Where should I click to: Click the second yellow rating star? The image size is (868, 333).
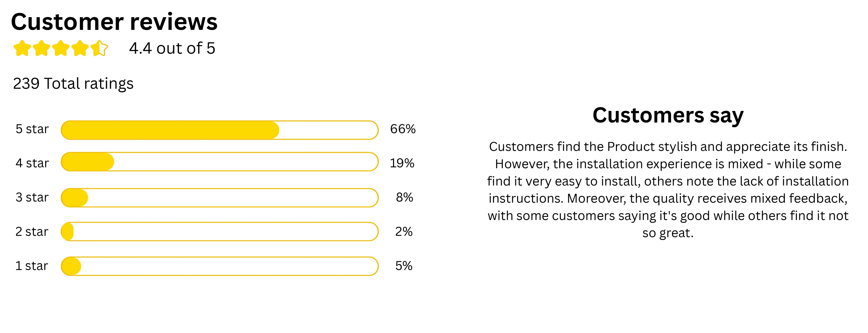pos(41,49)
